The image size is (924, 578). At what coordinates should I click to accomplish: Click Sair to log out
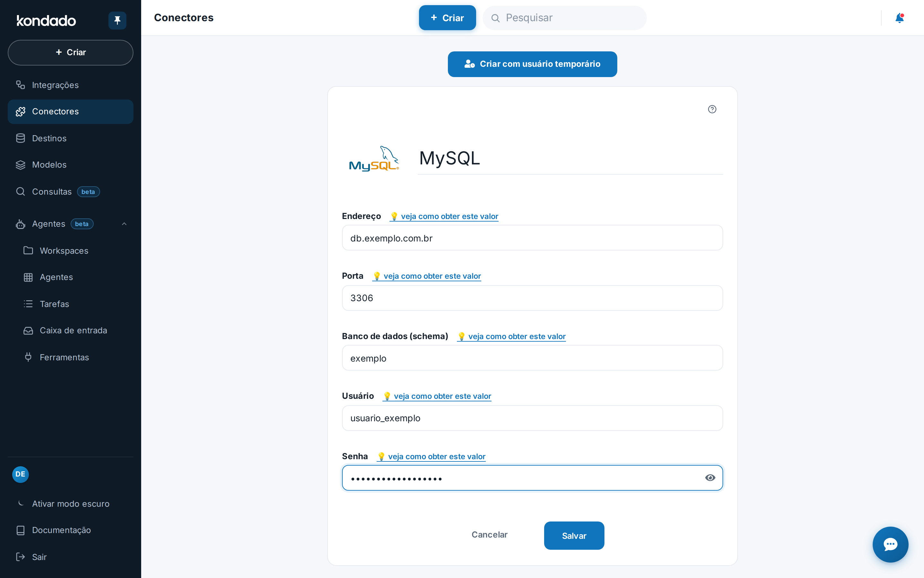pyautogui.click(x=71, y=557)
